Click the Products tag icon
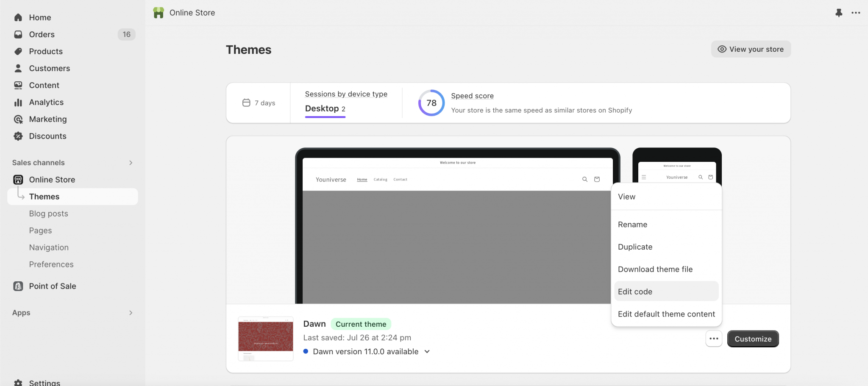Viewport: 868px width, 386px height. click(x=18, y=51)
